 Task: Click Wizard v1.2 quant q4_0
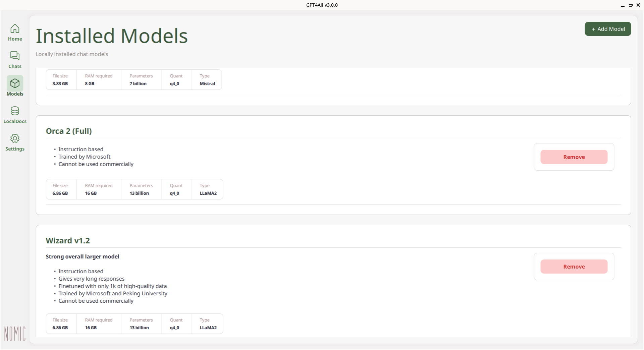coord(174,328)
